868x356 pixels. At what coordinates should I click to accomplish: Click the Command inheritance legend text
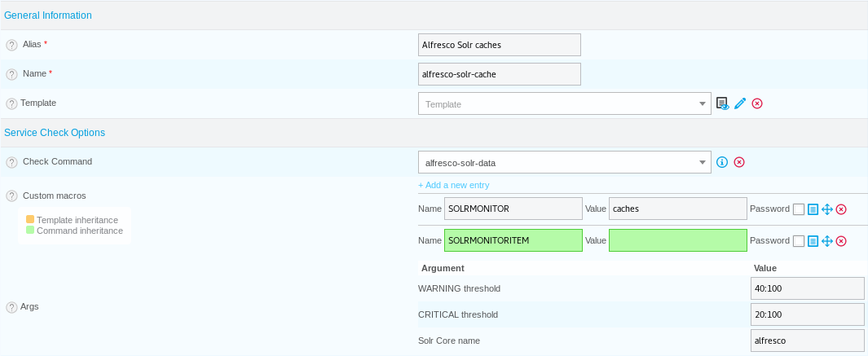coord(80,231)
